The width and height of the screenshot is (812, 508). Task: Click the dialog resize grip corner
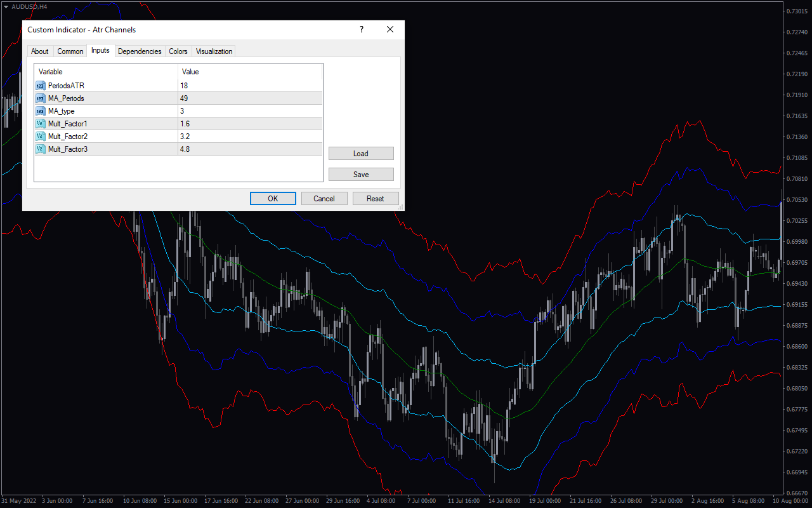(x=400, y=207)
